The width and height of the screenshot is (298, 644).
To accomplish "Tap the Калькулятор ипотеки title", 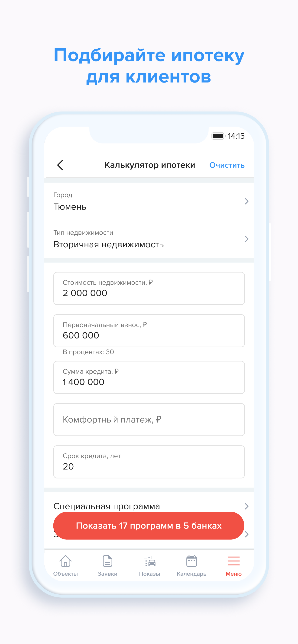I will point(150,165).
